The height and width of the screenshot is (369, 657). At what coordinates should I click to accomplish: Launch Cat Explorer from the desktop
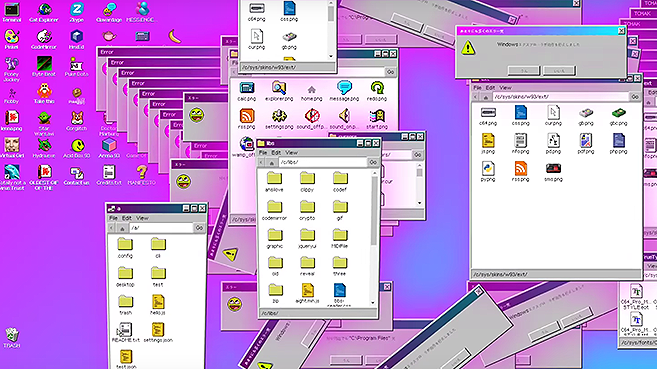coord(44,12)
